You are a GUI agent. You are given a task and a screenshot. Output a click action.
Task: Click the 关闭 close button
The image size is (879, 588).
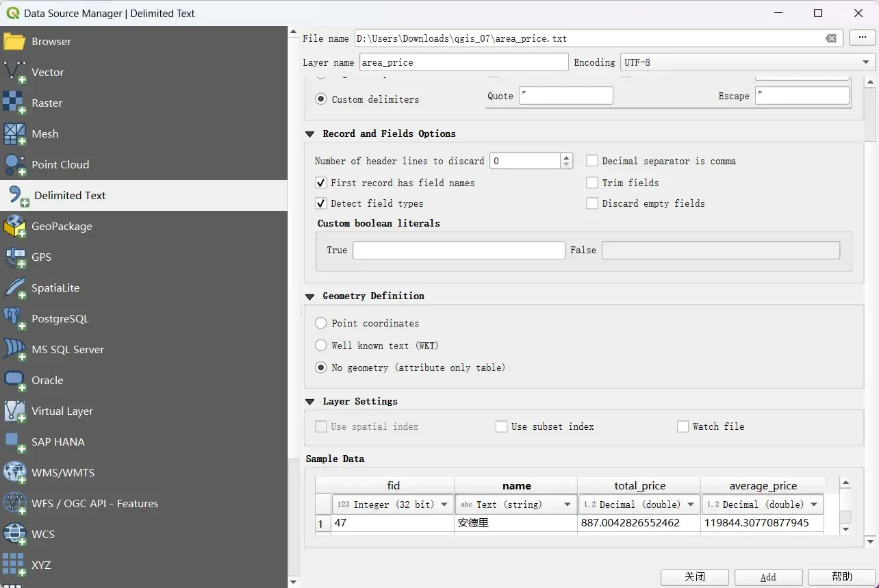point(695,577)
